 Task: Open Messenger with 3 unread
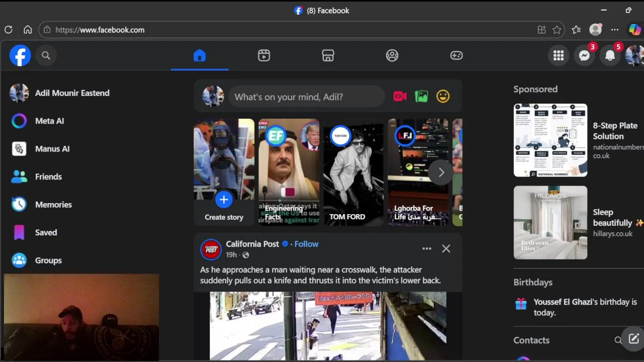[x=584, y=55]
